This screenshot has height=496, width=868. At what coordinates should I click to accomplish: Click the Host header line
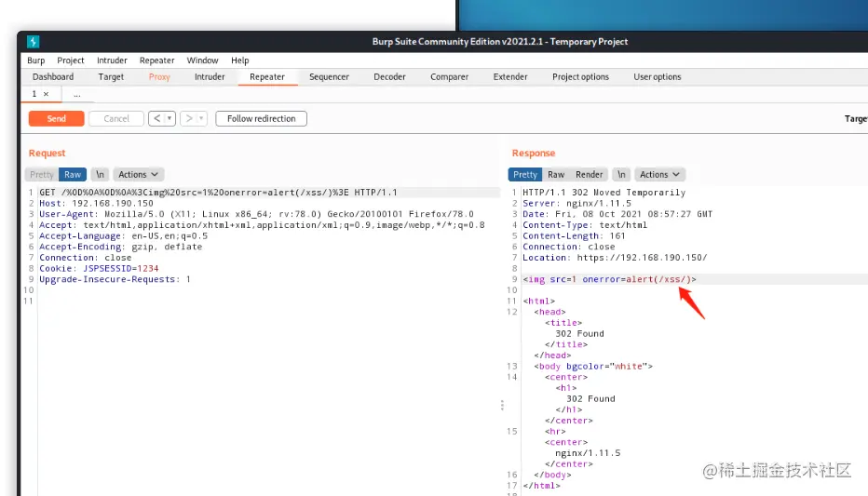96,204
